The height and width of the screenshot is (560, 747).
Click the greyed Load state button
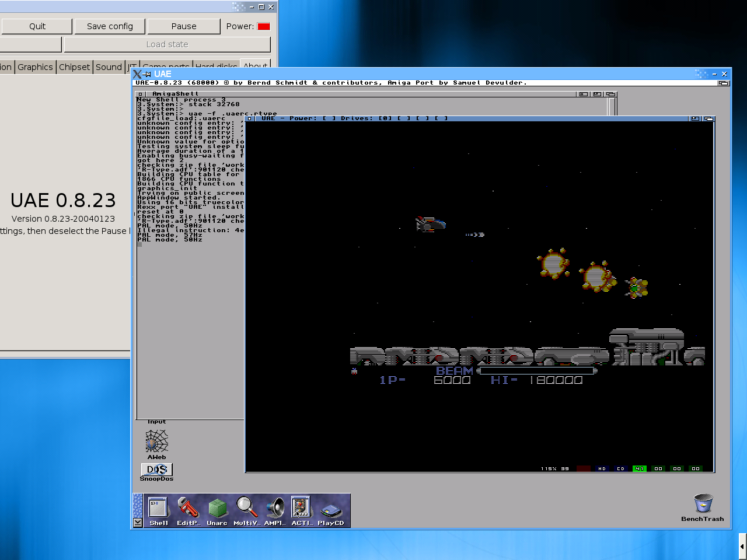[167, 44]
